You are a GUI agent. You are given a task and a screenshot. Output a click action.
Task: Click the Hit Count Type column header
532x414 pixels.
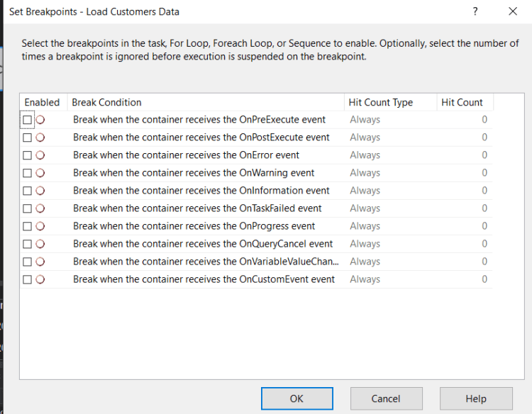381,102
